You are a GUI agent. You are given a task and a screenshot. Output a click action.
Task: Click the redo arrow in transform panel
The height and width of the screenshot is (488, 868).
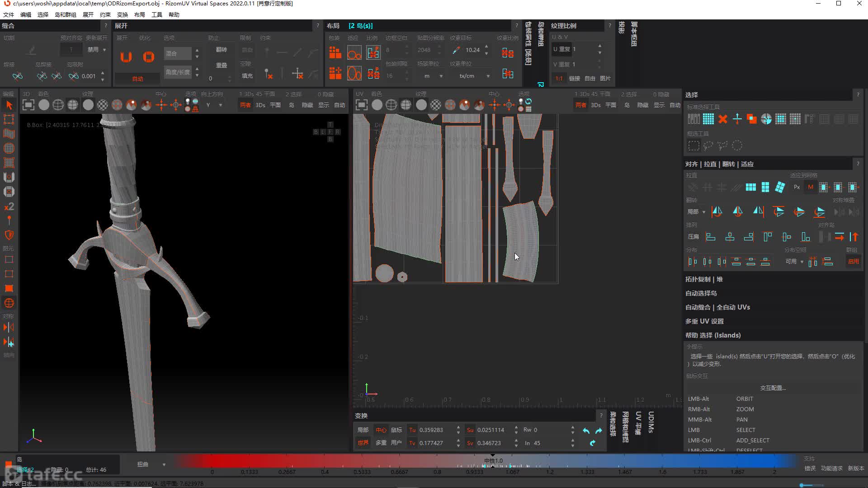click(x=599, y=431)
